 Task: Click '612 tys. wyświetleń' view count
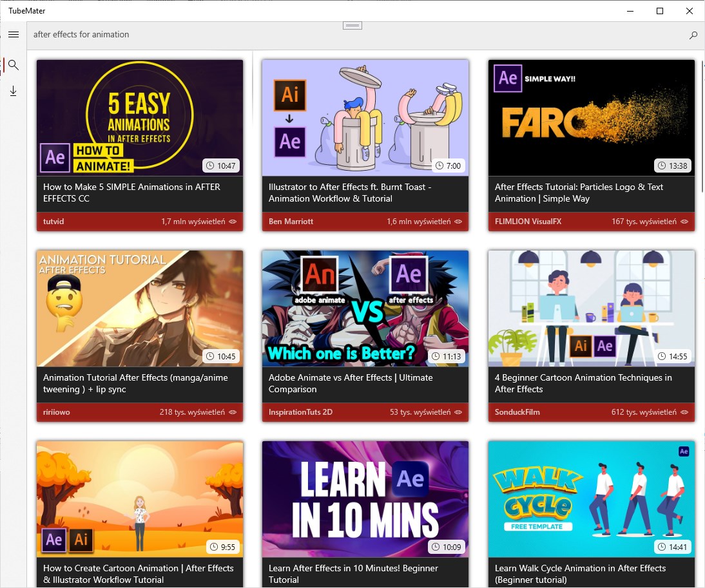point(644,412)
